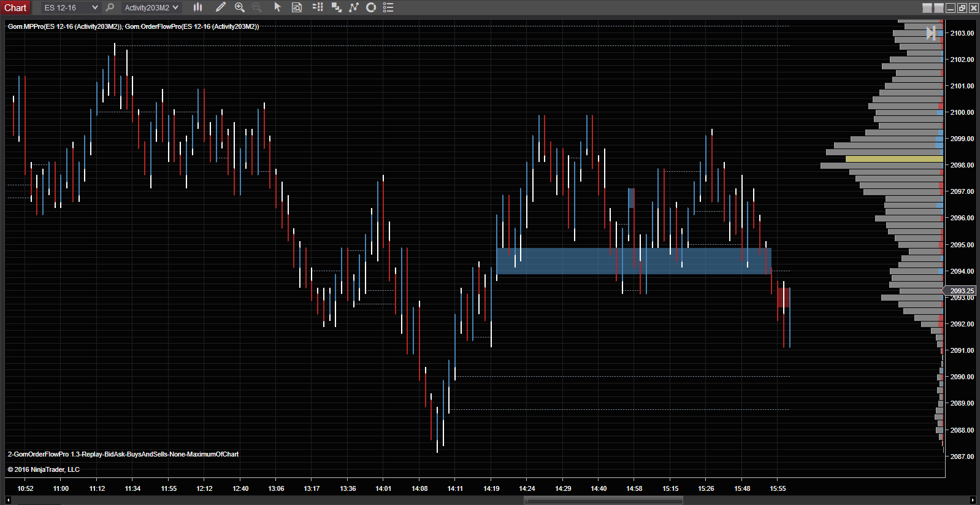Click the 13:36 time axis label

(348, 488)
